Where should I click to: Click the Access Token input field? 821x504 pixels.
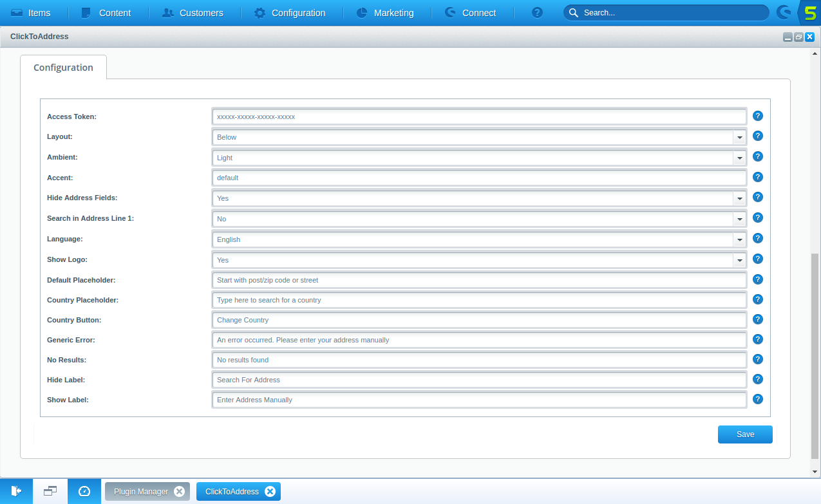[x=479, y=117]
